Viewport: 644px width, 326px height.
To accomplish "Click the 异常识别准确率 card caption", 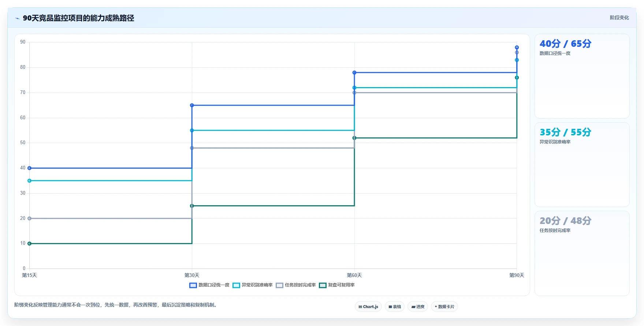I will tap(555, 142).
